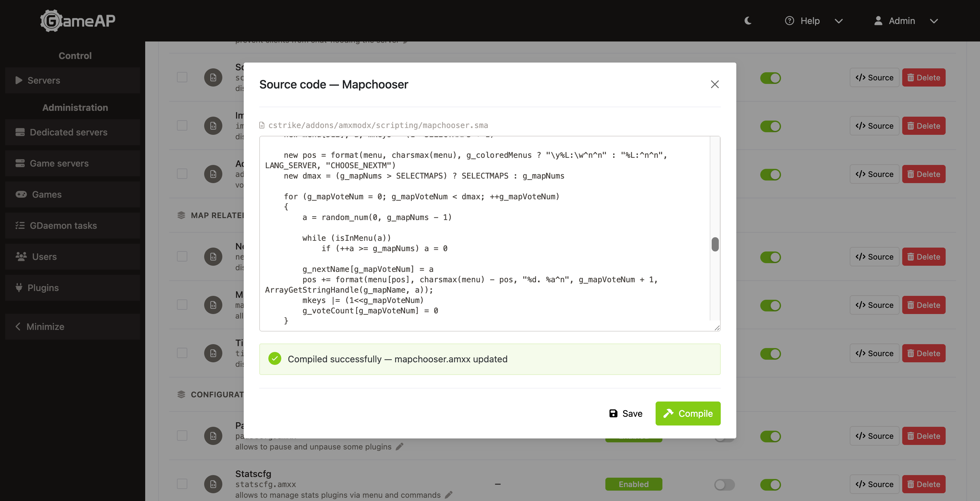Click the Statscfg plugin name

[253, 473]
